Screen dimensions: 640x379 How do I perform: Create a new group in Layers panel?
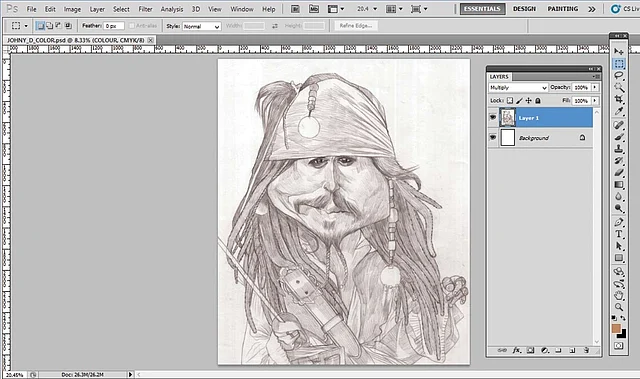click(x=558, y=350)
